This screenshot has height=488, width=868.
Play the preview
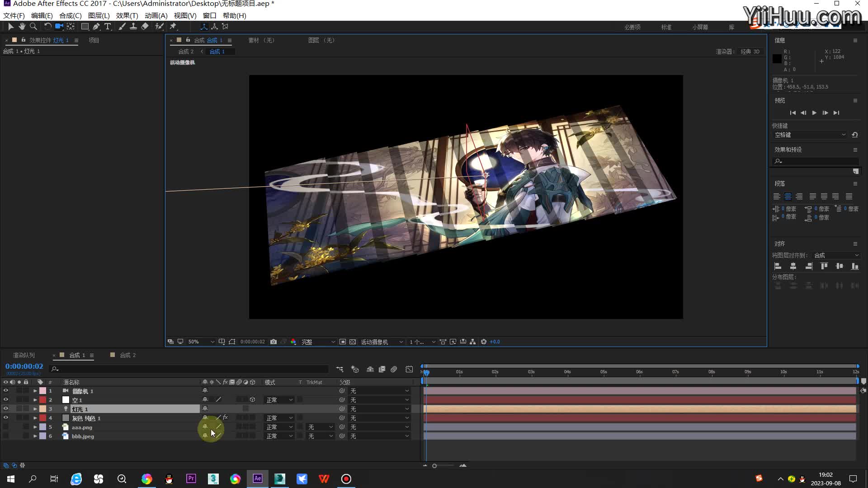(814, 113)
